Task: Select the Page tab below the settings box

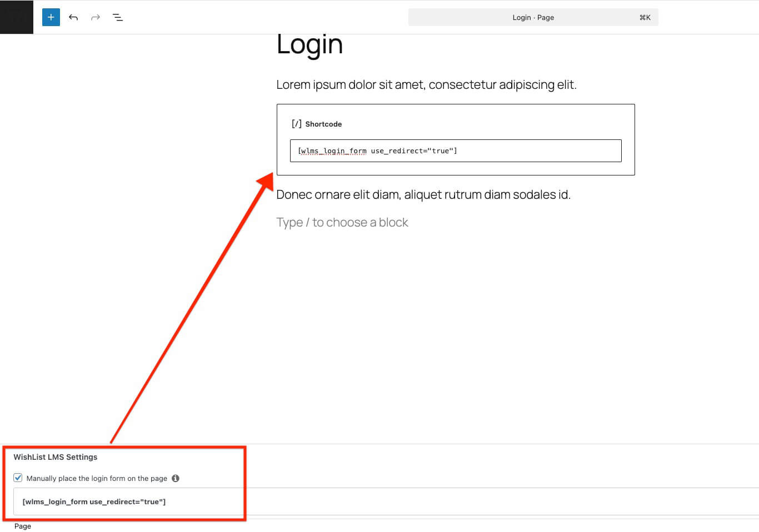Action: point(22,526)
